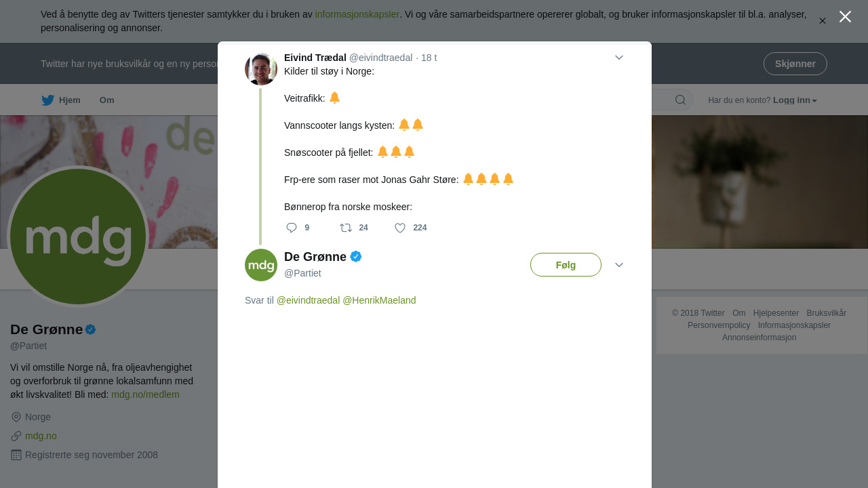Open the mdg avatar in the modal
Viewport: 868px width, 488px height.
(261, 265)
